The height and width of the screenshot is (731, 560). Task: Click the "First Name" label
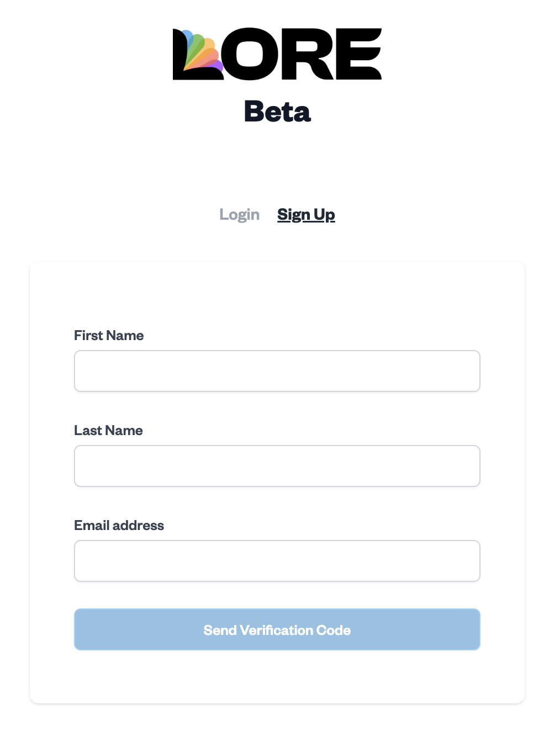(x=109, y=336)
